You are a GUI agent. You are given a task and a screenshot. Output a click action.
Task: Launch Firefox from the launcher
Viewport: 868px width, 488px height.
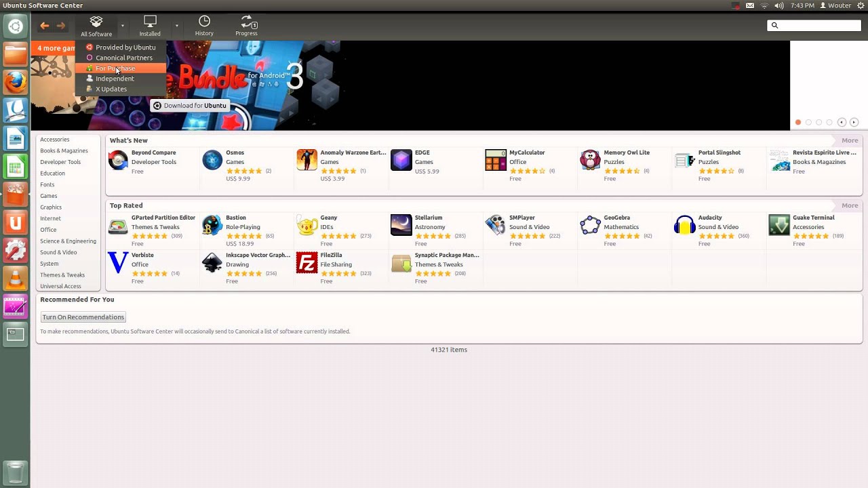(x=15, y=82)
